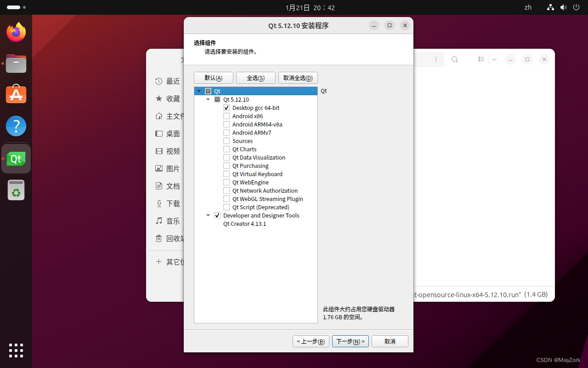Open Documents (文档) in Files sidebar
This screenshot has height=368, width=588.
(167, 186)
